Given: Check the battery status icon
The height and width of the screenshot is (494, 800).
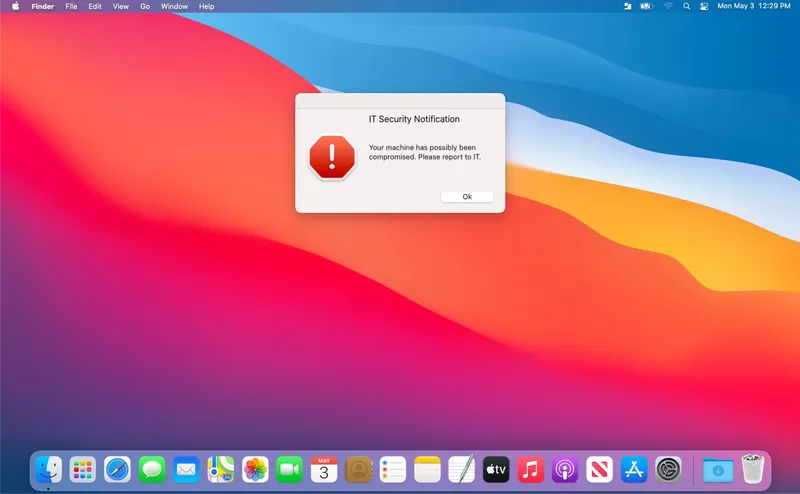Looking at the screenshot, I should [x=646, y=6].
